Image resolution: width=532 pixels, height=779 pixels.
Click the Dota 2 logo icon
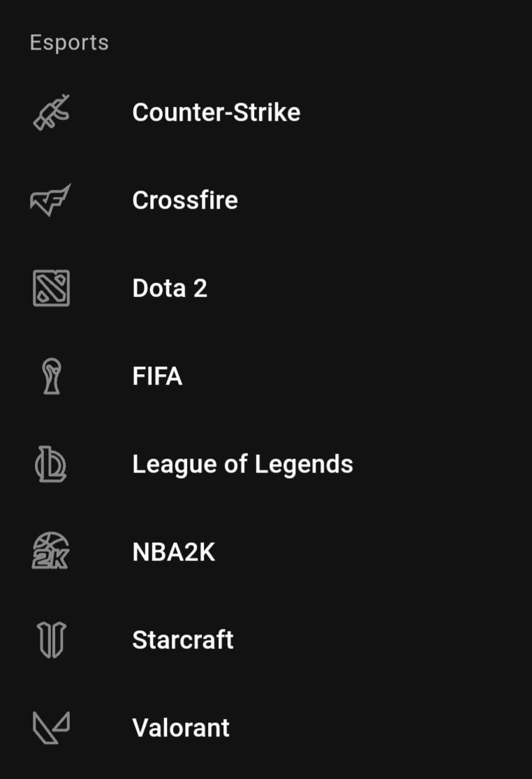point(51,288)
